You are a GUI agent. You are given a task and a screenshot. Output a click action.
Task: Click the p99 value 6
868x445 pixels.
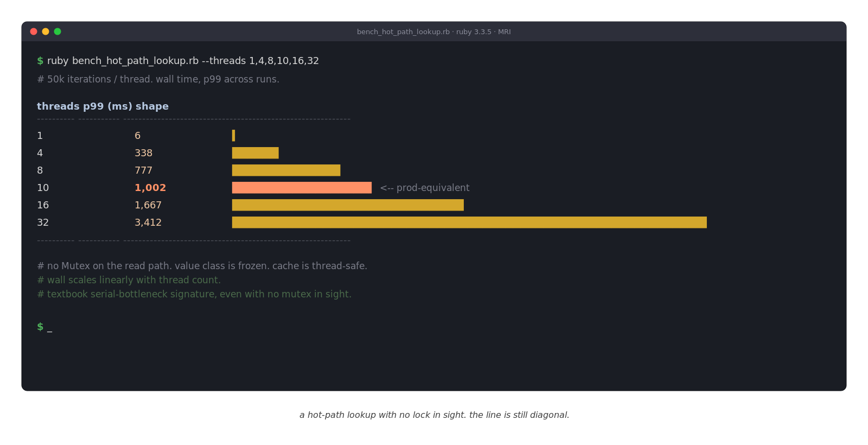138,136
